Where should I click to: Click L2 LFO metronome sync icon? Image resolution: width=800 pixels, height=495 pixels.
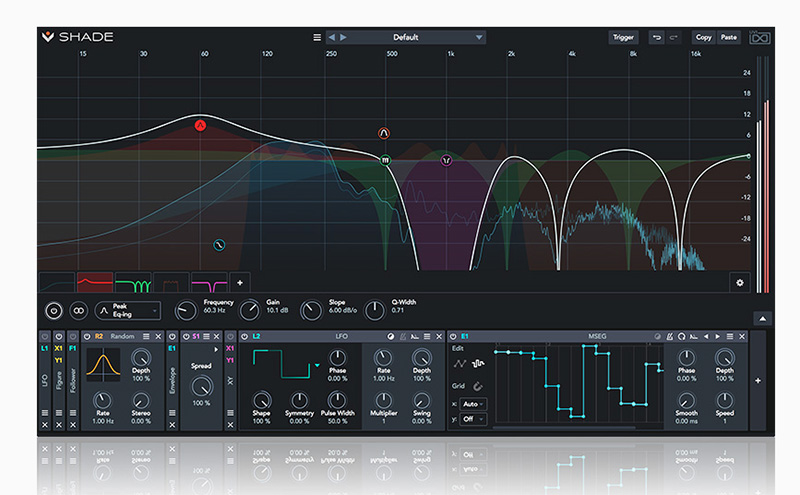coord(403,337)
